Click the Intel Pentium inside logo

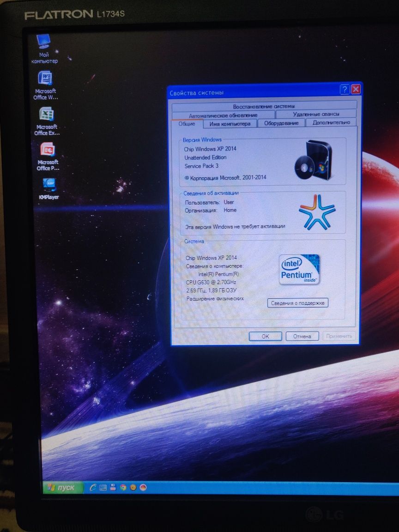[x=300, y=269]
